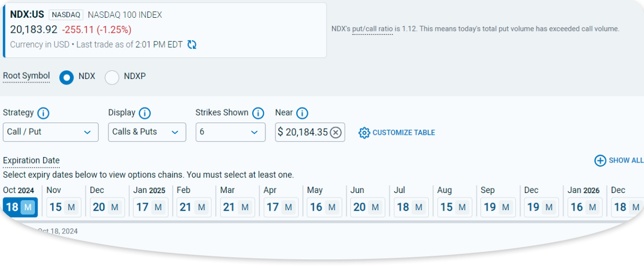Toggle the Nov 15 expiration date
Image resolution: width=644 pixels, height=269 pixels.
[x=64, y=207]
